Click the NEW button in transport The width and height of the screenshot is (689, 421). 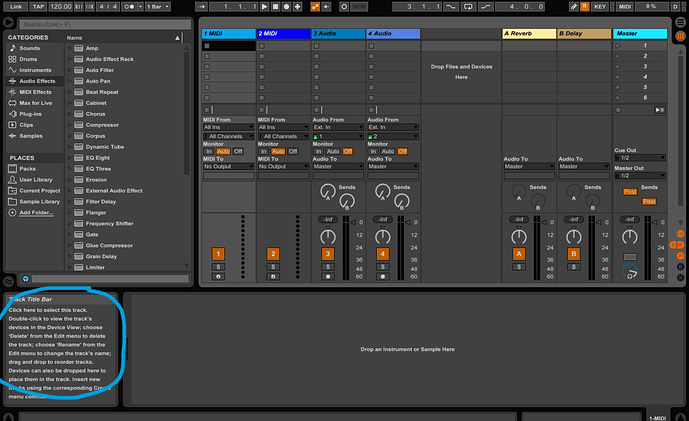click(359, 7)
